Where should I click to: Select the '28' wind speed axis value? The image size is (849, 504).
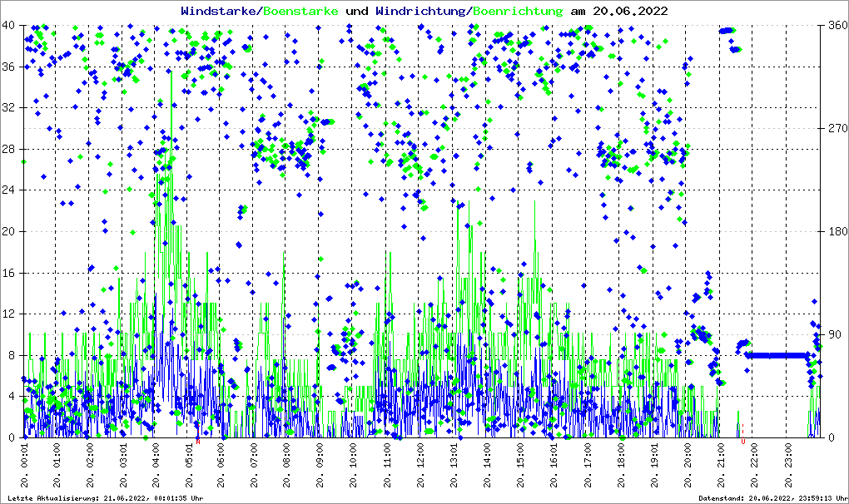click(8, 149)
